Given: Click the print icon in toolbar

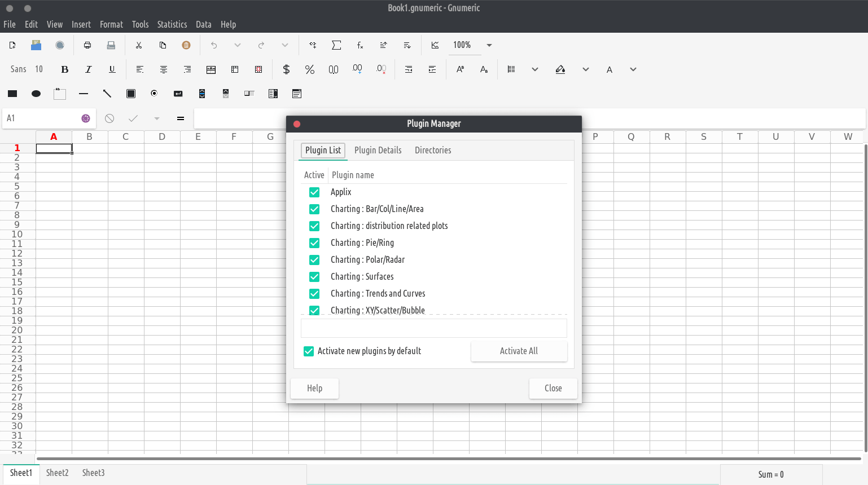Looking at the screenshot, I should (x=87, y=45).
